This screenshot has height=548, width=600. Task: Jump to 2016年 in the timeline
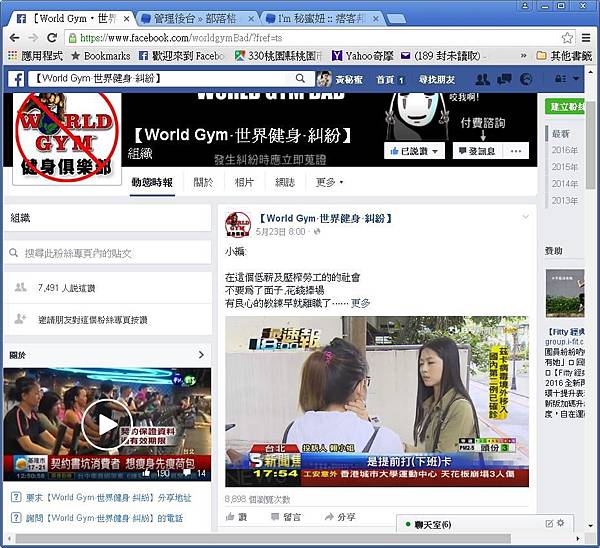pos(564,150)
